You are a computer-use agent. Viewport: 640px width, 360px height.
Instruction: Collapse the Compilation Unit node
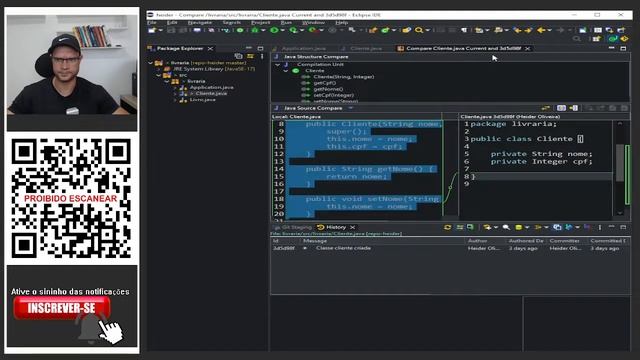tap(278, 64)
